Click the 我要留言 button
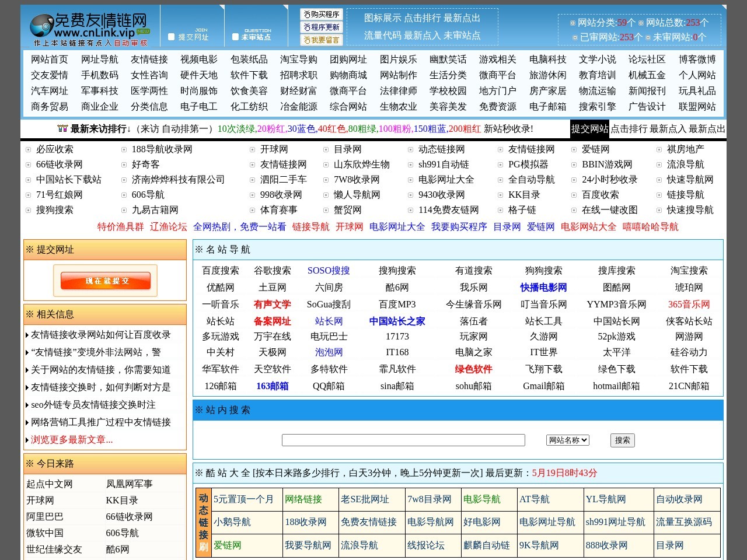This screenshot has height=560, width=747. point(321,40)
